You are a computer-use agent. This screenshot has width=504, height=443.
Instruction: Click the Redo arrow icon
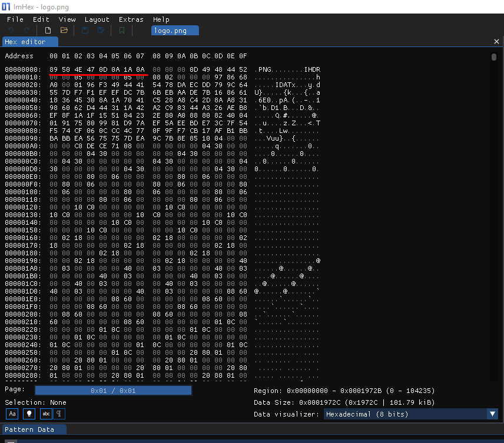coord(27,30)
